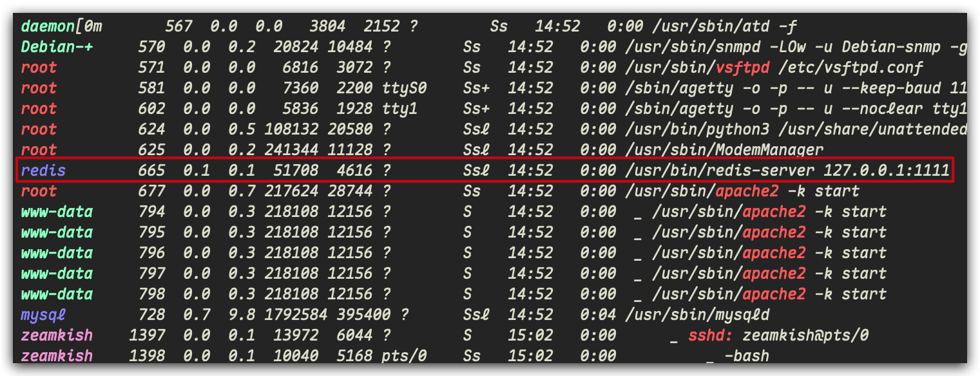
Task: Click the redis username in highlighted row
Action: pos(43,171)
